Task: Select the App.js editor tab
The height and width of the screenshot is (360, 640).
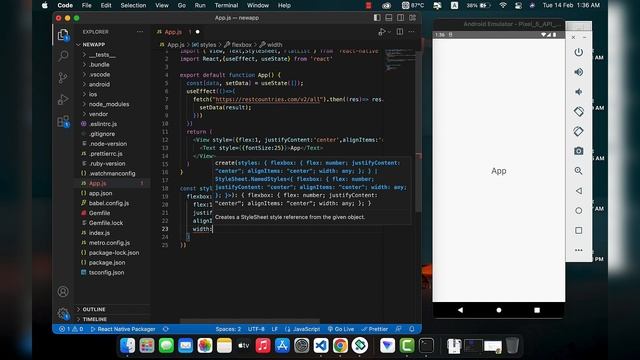Action: 178,32
